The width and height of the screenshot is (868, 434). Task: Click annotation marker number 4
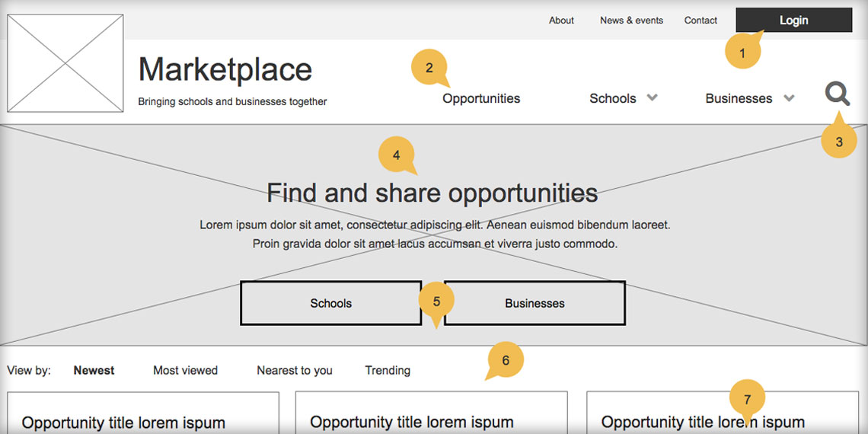tap(396, 155)
